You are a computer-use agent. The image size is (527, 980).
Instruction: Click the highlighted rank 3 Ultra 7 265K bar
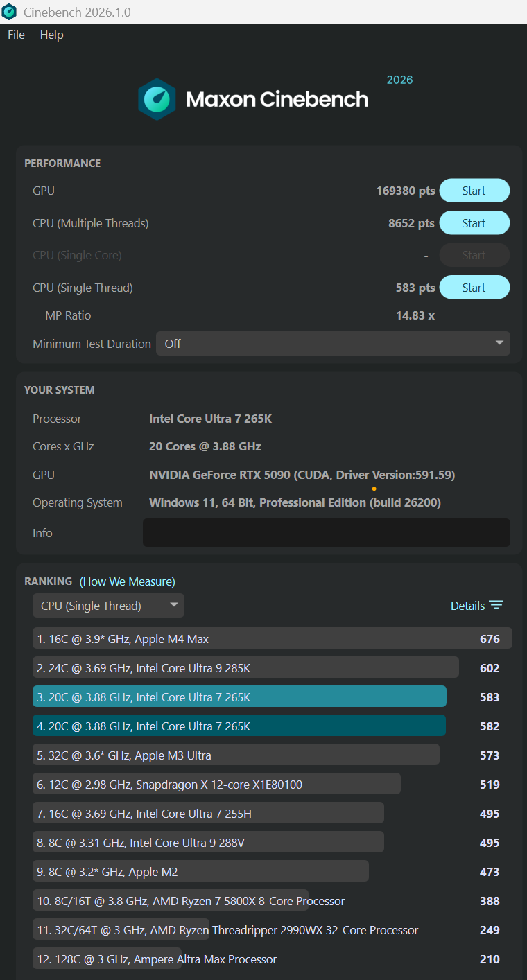pyautogui.click(x=239, y=697)
